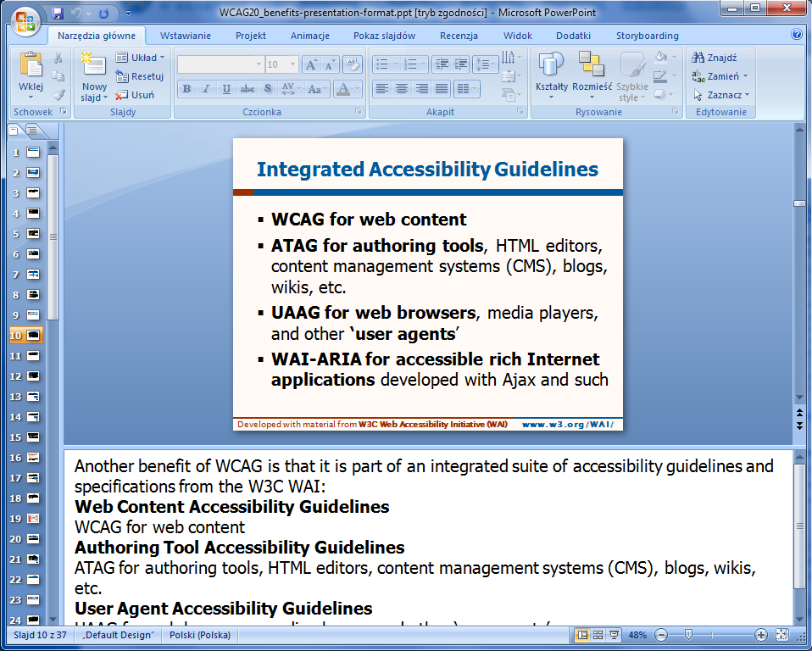Clear all formatting with the eraser icon

click(352, 64)
